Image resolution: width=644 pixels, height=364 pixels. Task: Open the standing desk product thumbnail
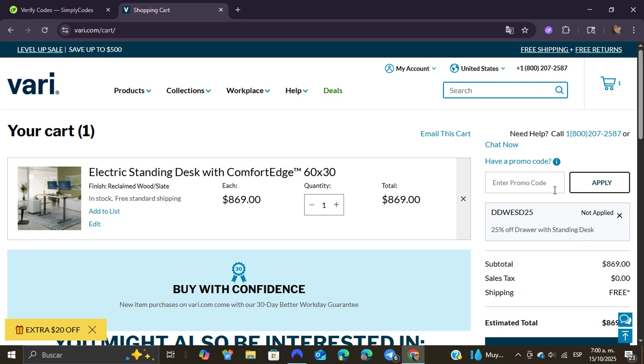click(49, 198)
